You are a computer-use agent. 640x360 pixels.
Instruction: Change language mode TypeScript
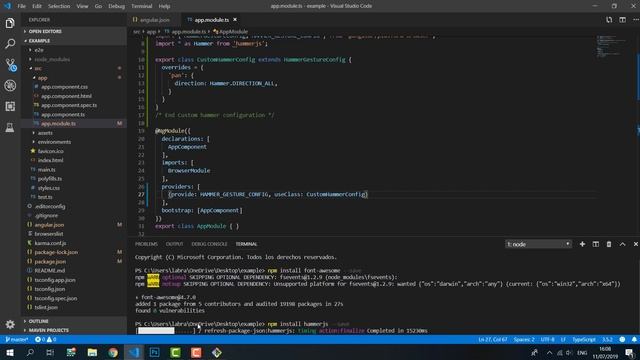[584, 340]
